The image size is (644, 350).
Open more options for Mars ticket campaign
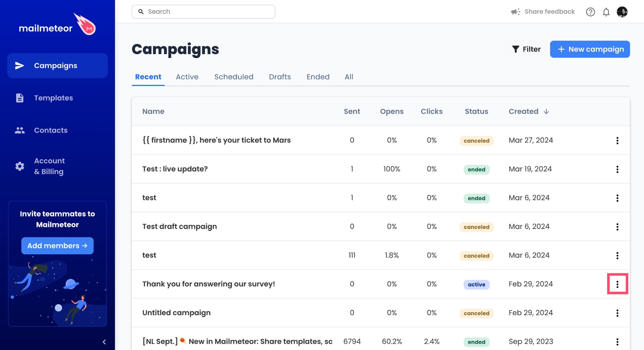(617, 140)
